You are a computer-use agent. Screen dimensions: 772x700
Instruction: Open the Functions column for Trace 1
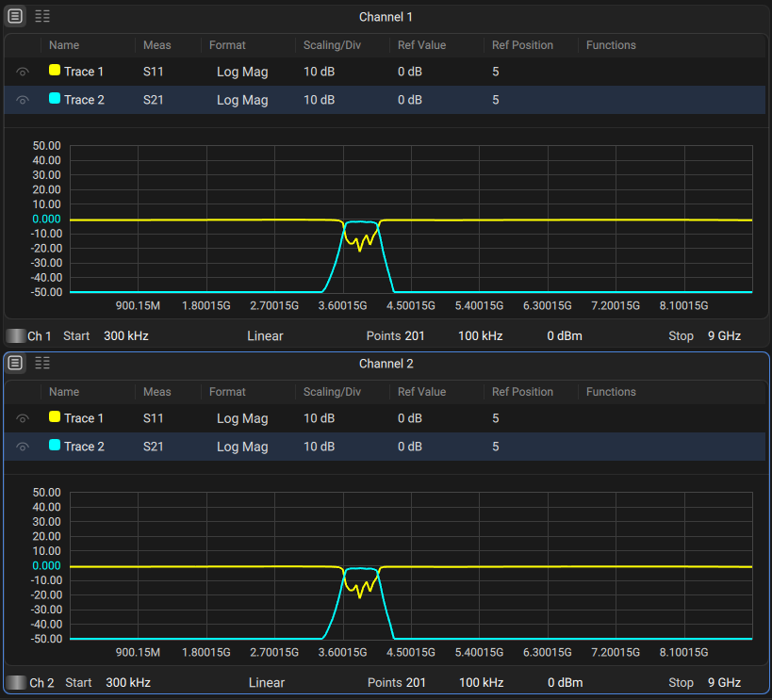[610, 71]
